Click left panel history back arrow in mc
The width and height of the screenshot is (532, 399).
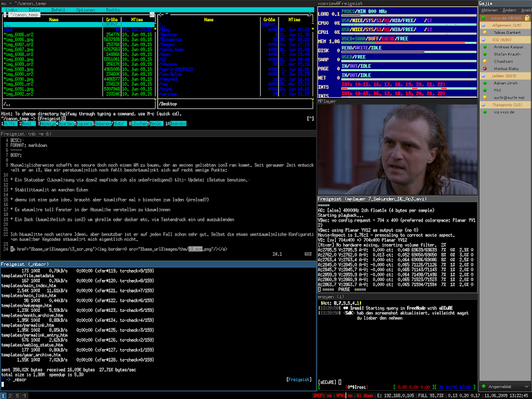pos(5,15)
